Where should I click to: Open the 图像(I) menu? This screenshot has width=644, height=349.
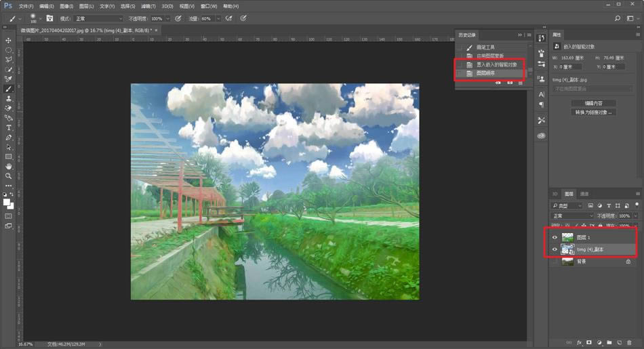(x=66, y=6)
